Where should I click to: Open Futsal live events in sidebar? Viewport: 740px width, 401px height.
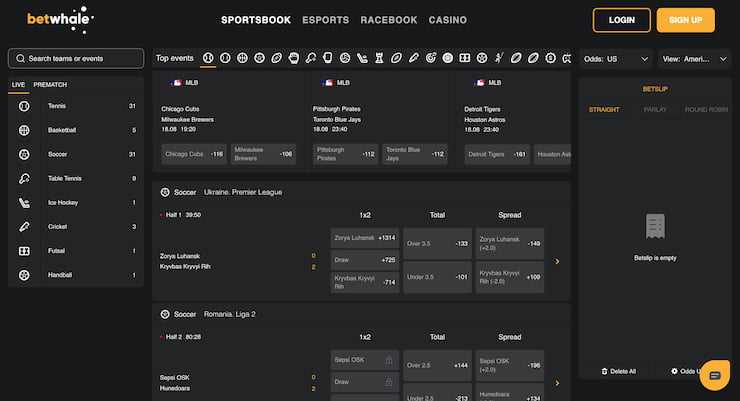click(76, 251)
